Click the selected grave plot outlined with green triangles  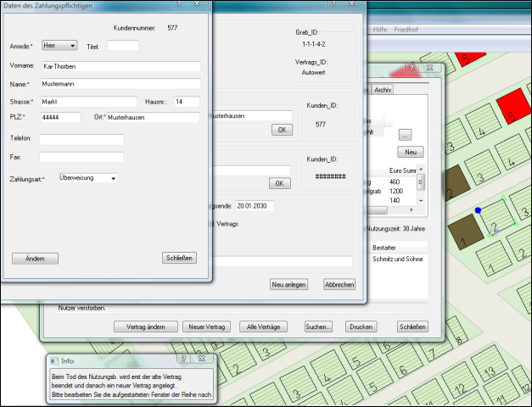pyautogui.click(x=496, y=217)
